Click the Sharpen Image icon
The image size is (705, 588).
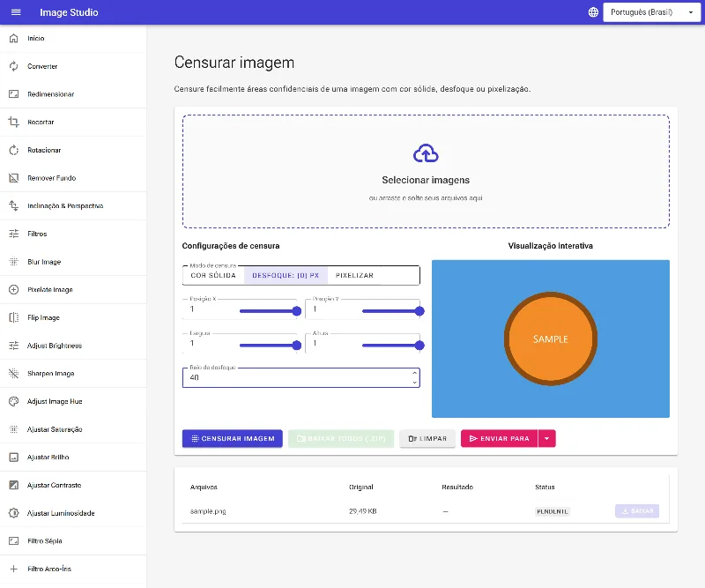click(x=14, y=374)
